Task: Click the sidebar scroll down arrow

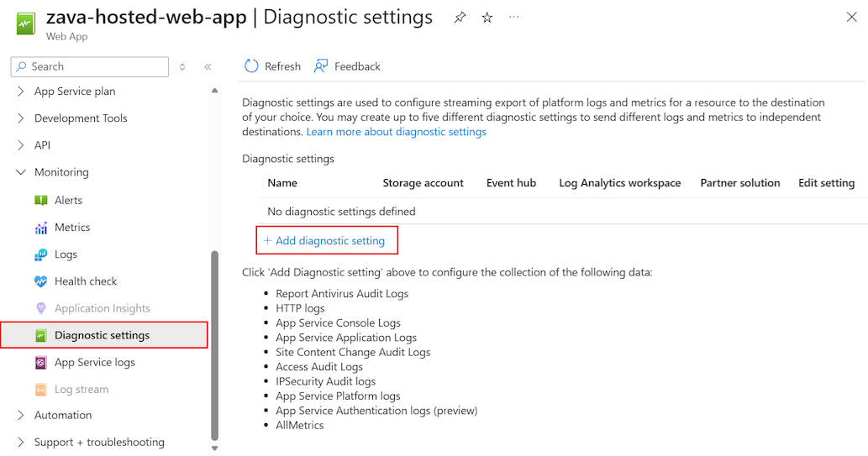Action: pos(215,448)
